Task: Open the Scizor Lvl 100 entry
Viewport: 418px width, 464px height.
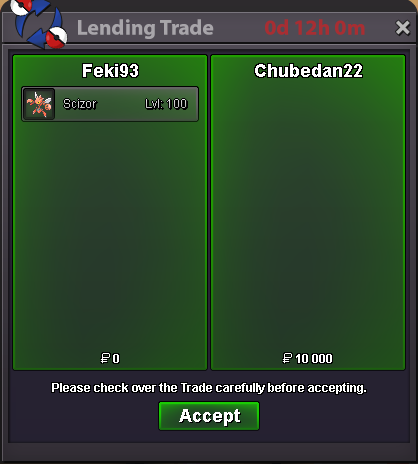Action: (110, 104)
